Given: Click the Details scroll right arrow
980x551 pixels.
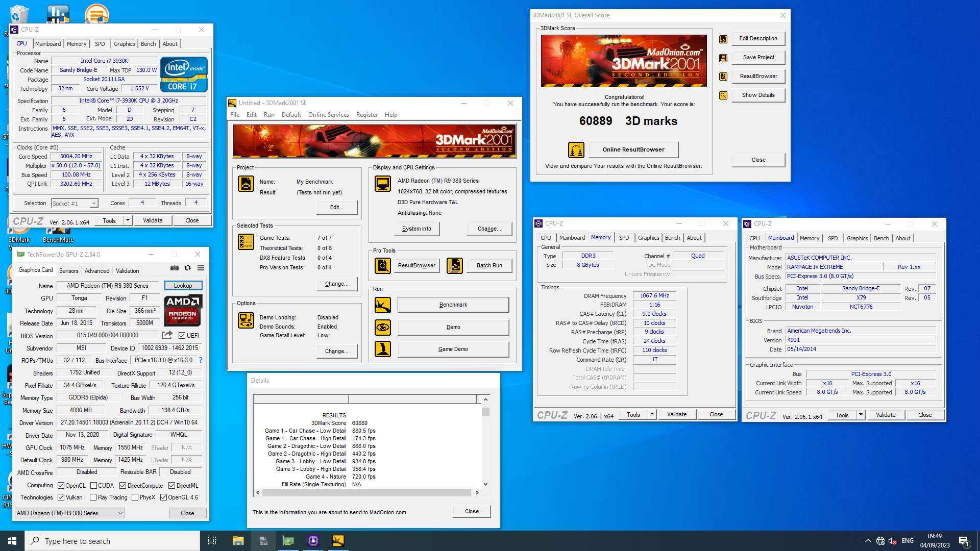Looking at the screenshot, I should click(x=477, y=493).
